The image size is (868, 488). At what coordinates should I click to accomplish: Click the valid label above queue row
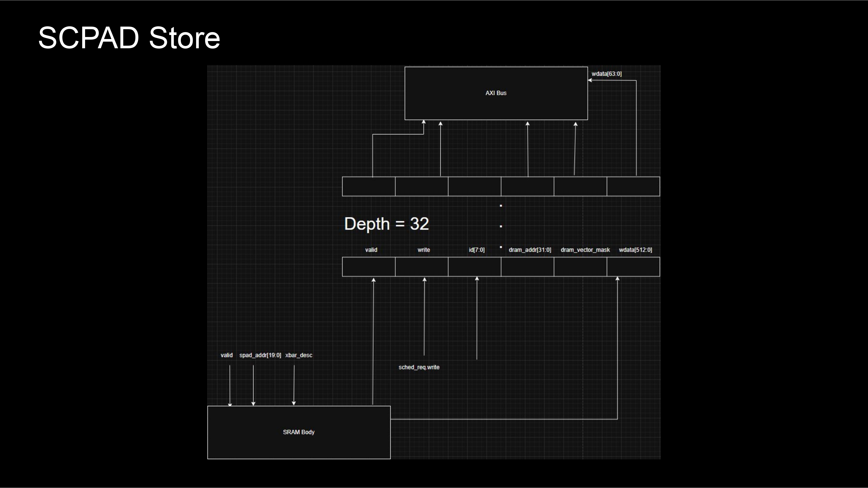[x=371, y=250]
